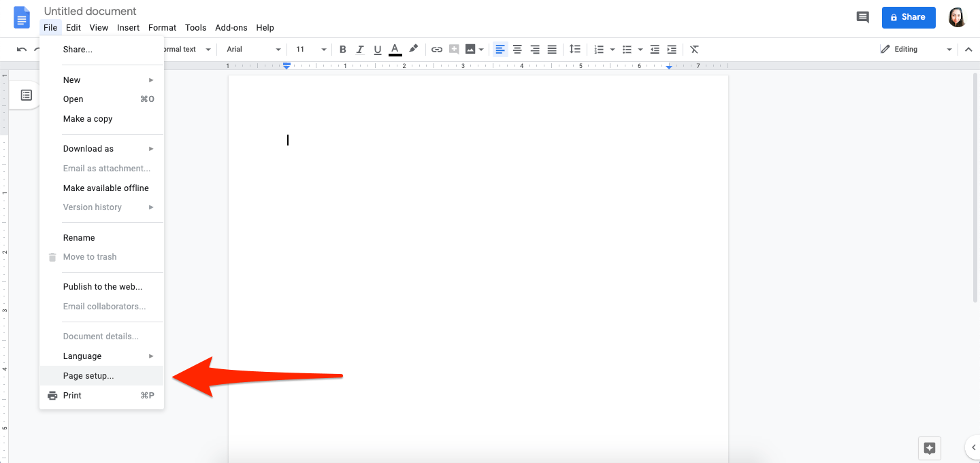Open the Editing mode dropdown
This screenshot has width=980, height=463.
pos(916,50)
